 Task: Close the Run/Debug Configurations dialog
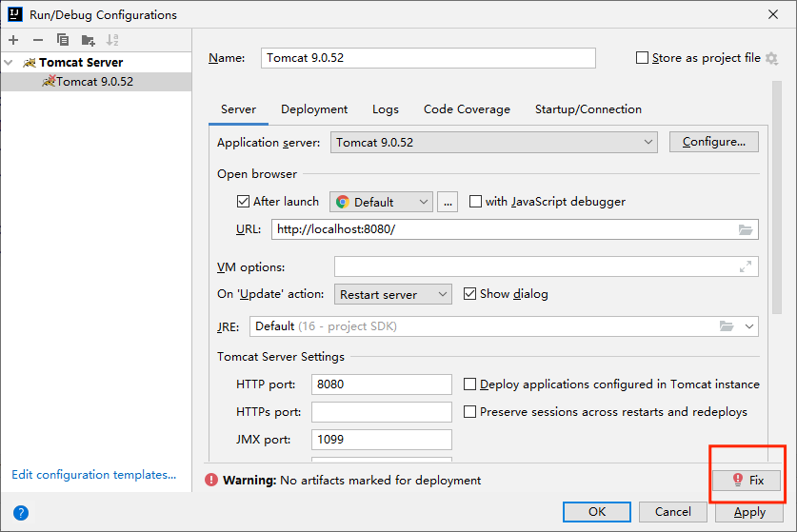click(773, 14)
